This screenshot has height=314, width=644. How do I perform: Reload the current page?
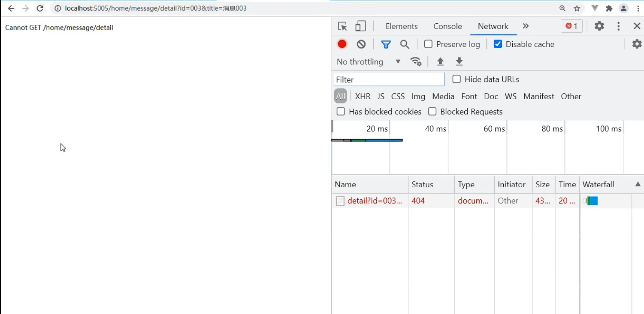point(40,8)
